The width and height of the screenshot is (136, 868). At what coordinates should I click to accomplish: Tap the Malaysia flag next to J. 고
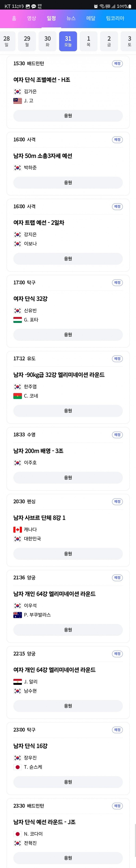coord(18,101)
